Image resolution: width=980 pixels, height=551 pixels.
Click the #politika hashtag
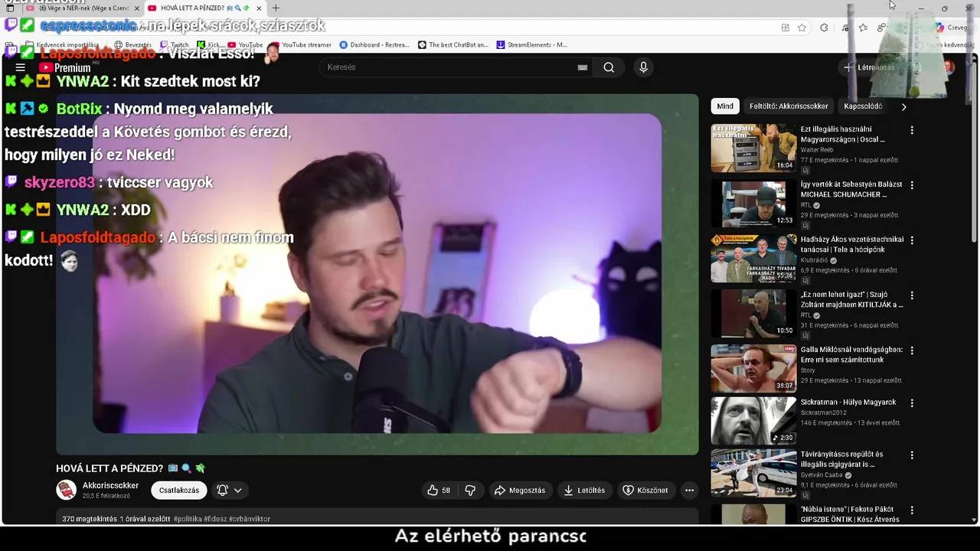pos(188,519)
